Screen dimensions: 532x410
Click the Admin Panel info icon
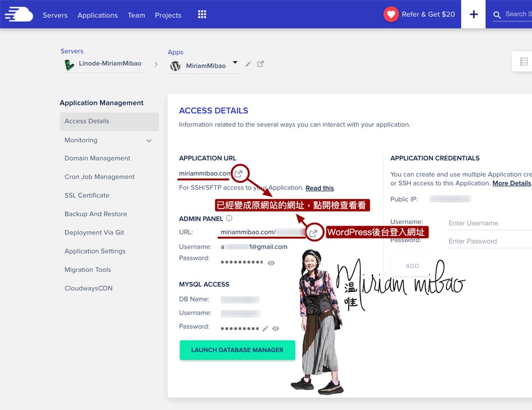tap(229, 218)
